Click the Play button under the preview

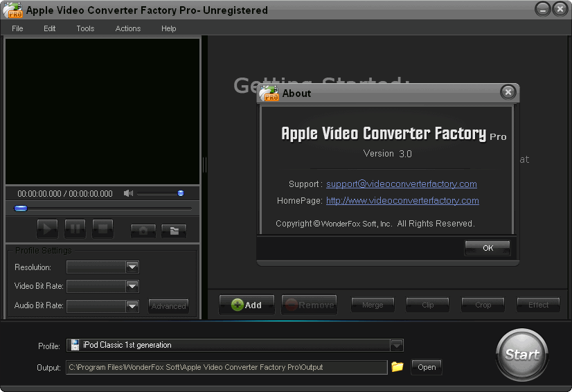point(47,229)
